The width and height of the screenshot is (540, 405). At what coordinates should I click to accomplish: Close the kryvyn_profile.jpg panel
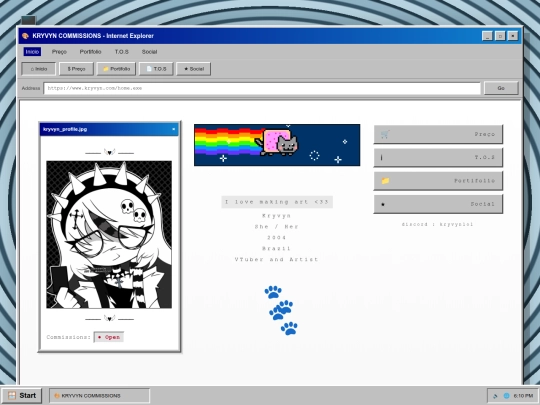tap(174, 129)
